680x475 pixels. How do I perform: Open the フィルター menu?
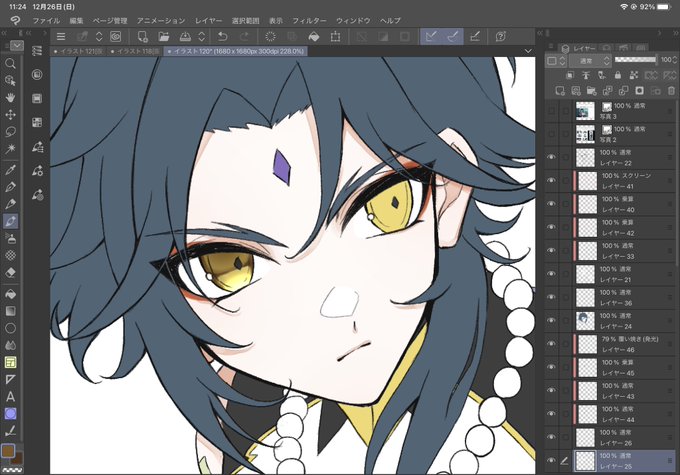point(309,20)
